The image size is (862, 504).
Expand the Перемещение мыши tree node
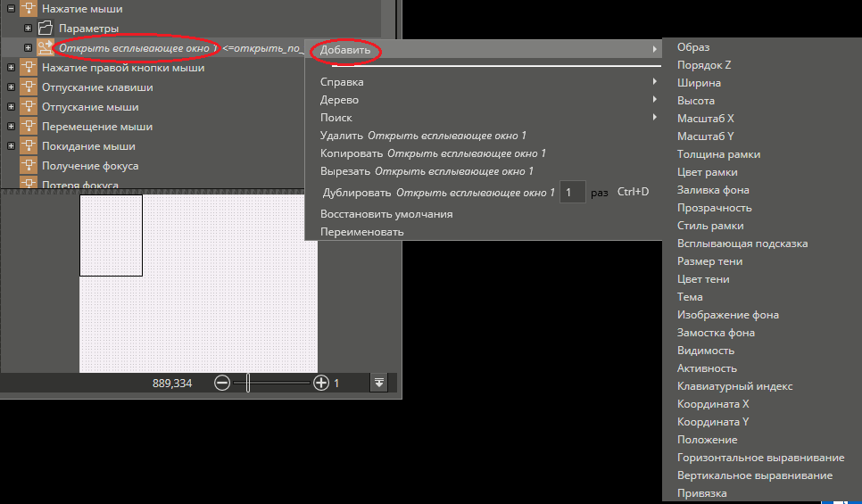(11, 127)
